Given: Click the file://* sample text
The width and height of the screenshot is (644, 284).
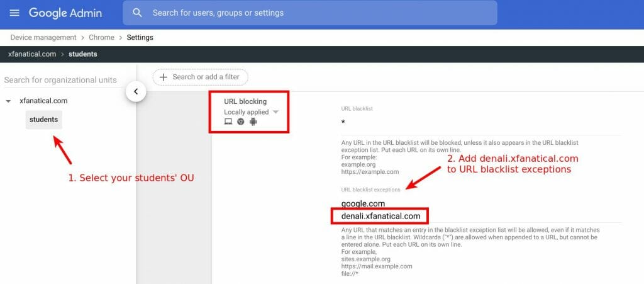Looking at the screenshot, I should (350, 273).
